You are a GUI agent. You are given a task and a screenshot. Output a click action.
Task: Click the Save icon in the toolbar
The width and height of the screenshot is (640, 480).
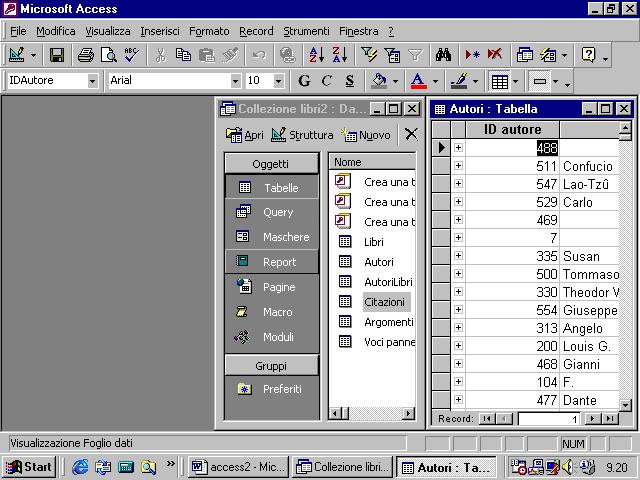[x=57, y=55]
